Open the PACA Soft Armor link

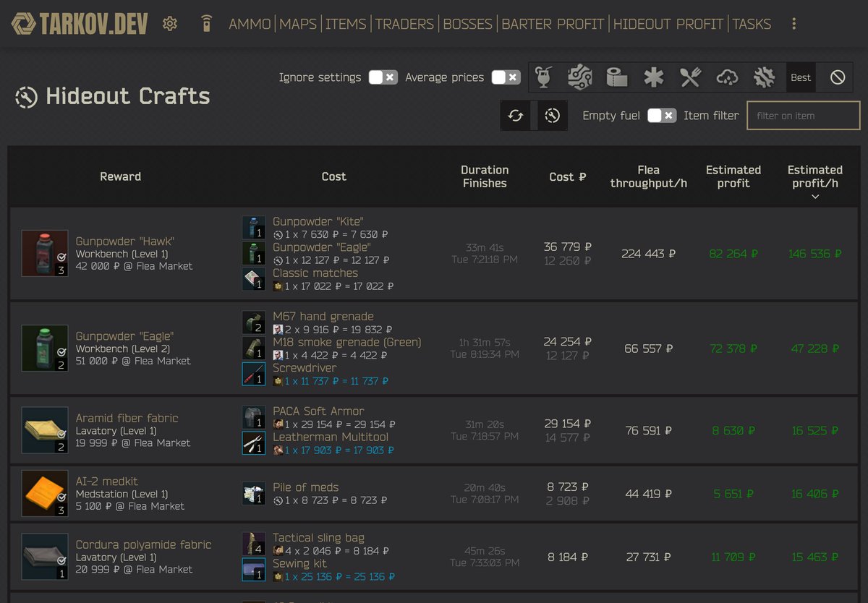[x=318, y=411]
